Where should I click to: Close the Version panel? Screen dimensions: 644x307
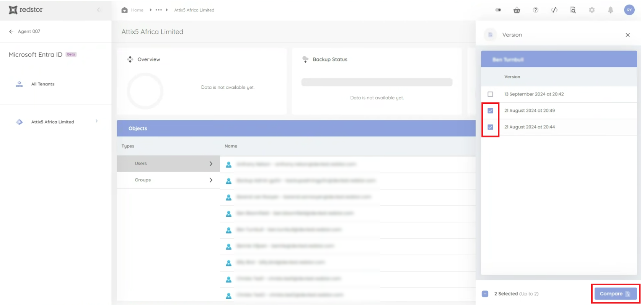(x=628, y=35)
